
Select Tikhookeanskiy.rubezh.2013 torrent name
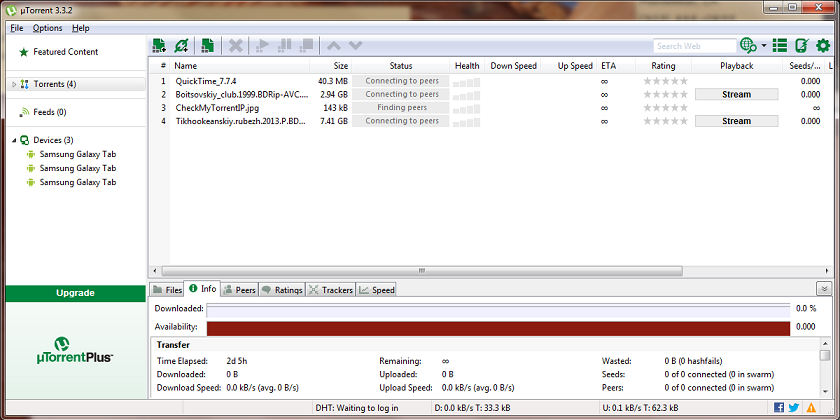pos(241,121)
